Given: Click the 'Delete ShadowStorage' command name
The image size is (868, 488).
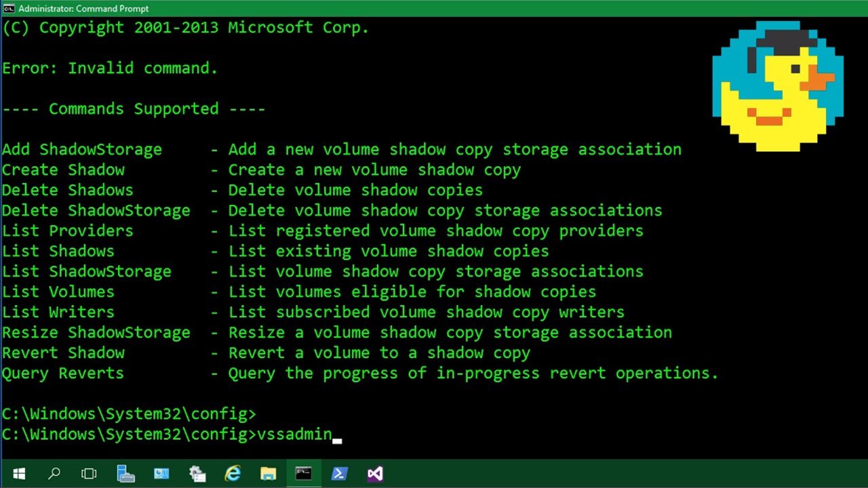Looking at the screenshot, I should [96, 210].
